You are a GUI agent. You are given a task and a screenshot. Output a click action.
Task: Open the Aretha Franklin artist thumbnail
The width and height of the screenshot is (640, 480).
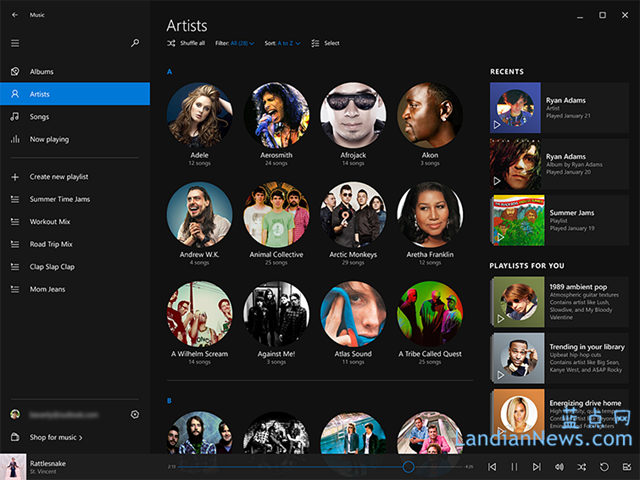coord(430,215)
